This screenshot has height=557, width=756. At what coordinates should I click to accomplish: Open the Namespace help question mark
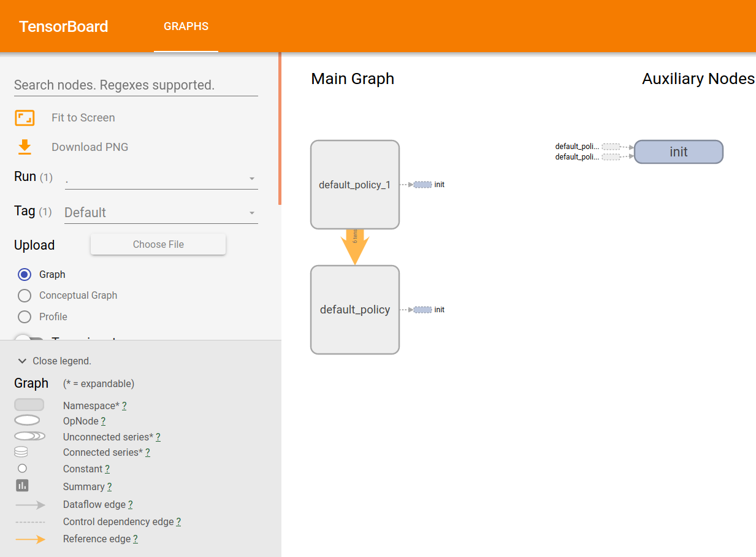[124, 406]
